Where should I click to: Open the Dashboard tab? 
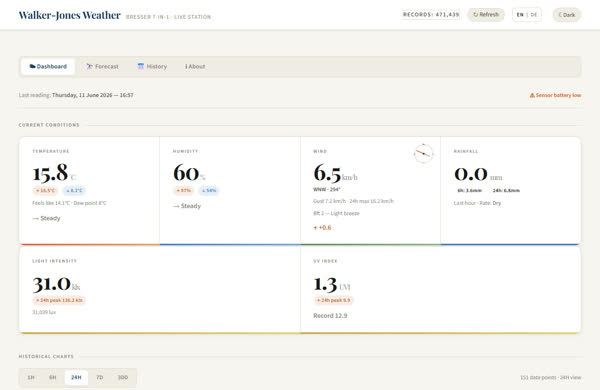pyautogui.click(x=48, y=67)
